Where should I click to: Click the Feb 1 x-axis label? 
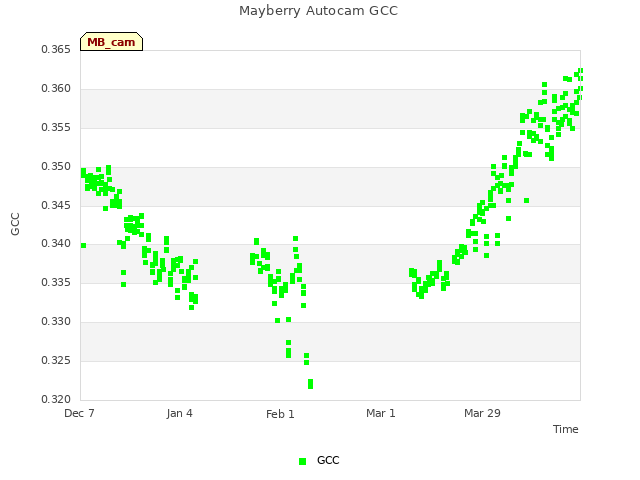click(280, 414)
